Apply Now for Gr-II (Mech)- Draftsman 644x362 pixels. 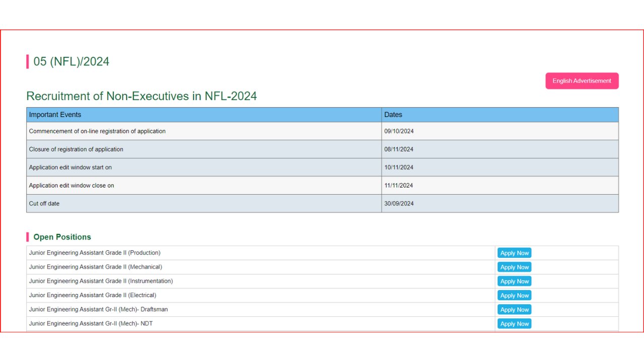point(514,309)
